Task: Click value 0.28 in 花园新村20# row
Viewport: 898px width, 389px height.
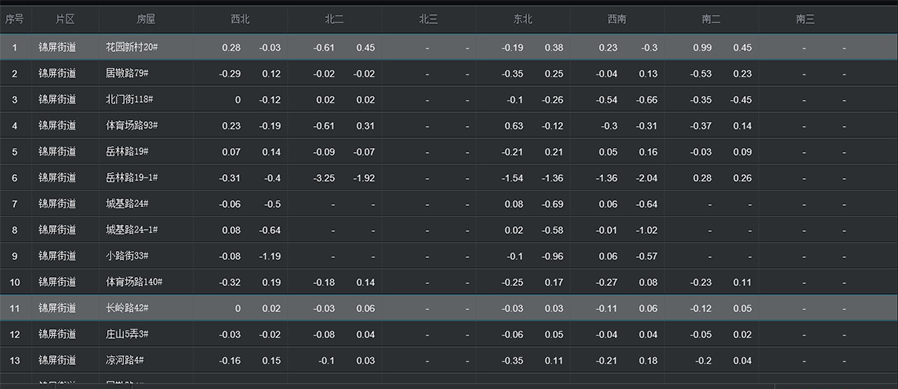Action: pyautogui.click(x=231, y=48)
